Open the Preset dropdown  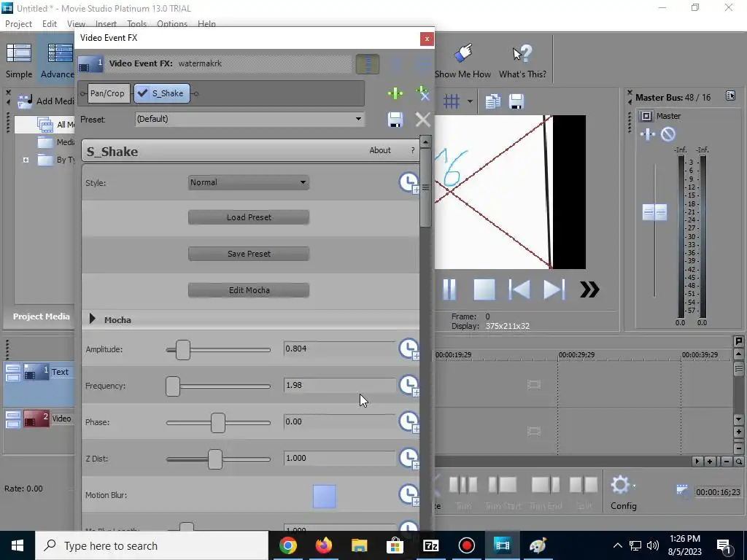[250, 119]
